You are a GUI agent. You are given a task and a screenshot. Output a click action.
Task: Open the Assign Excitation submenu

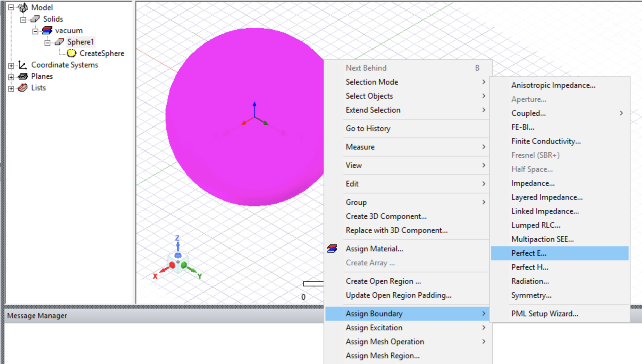(x=374, y=328)
